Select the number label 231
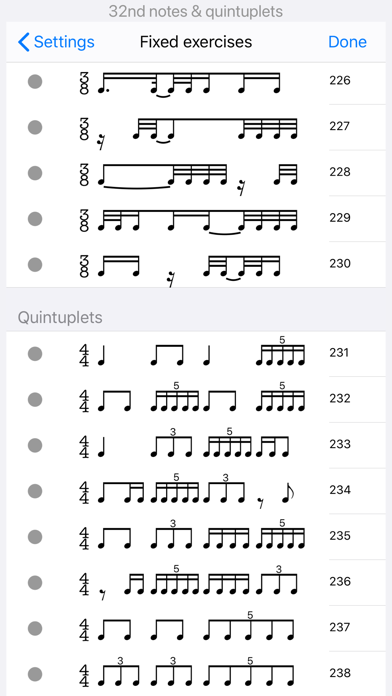Viewport: 392px width, 696px height. [340, 353]
